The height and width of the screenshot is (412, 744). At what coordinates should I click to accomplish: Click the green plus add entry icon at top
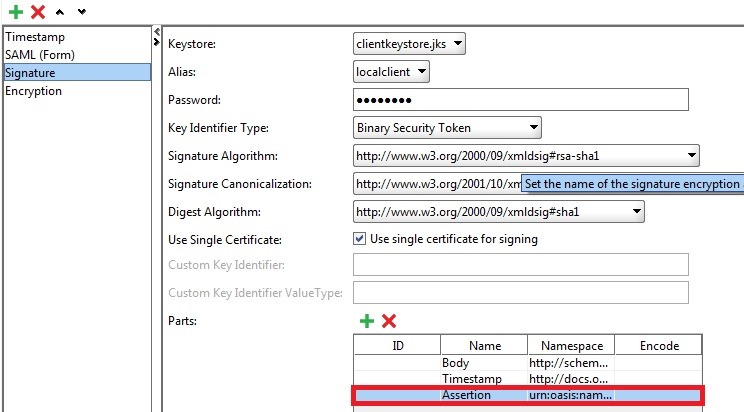[x=15, y=11]
